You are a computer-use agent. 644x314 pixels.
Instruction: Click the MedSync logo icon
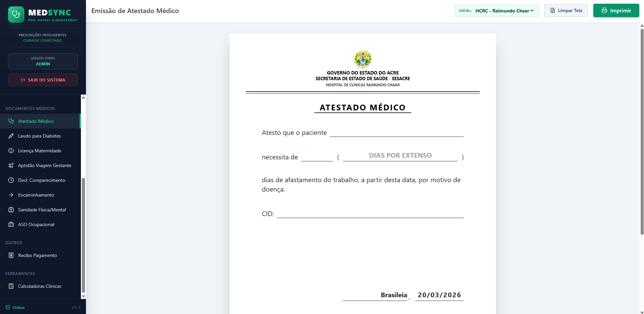click(16, 14)
